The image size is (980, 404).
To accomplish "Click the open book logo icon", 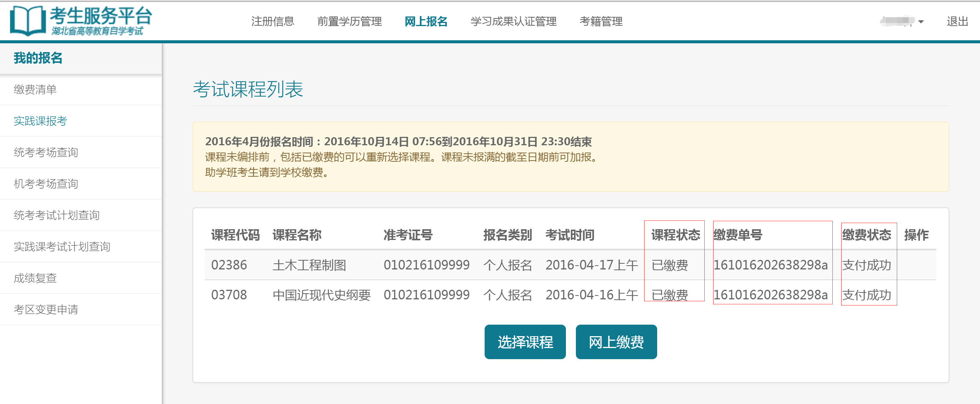I will click(x=28, y=21).
